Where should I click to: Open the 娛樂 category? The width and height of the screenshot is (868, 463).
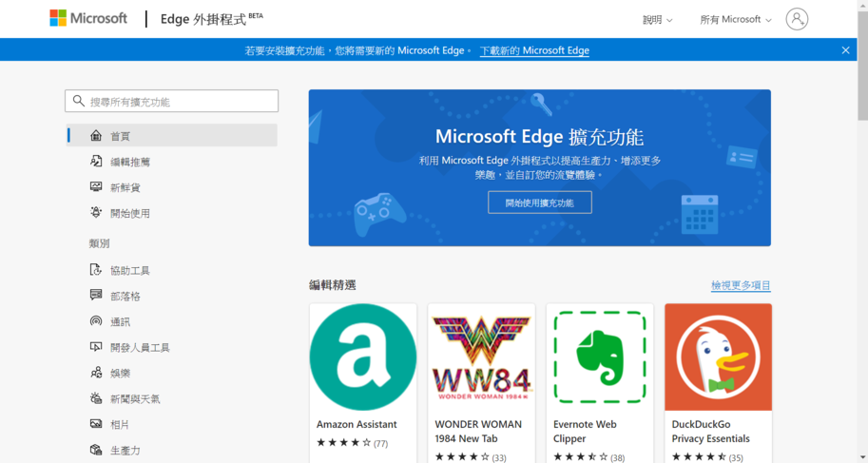tap(120, 374)
